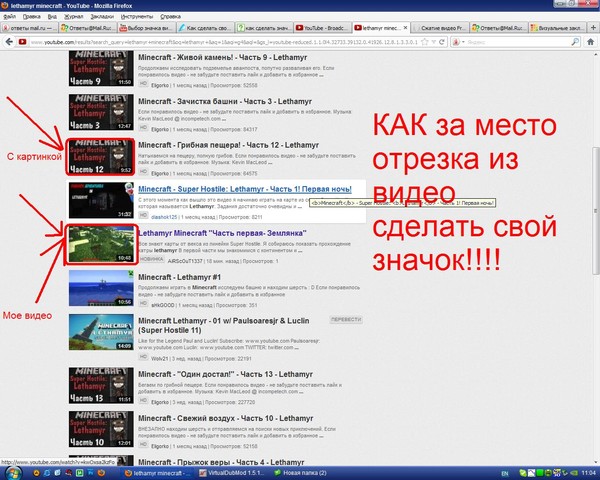Open 'Minecraft Lethamyr - 01 w/ Paulsoaresjr' title
The height and width of the screenshot is (480, 600).
223,325
